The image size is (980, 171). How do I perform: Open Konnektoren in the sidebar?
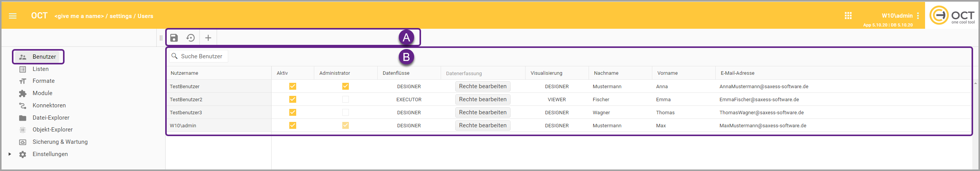click(49, 105)
